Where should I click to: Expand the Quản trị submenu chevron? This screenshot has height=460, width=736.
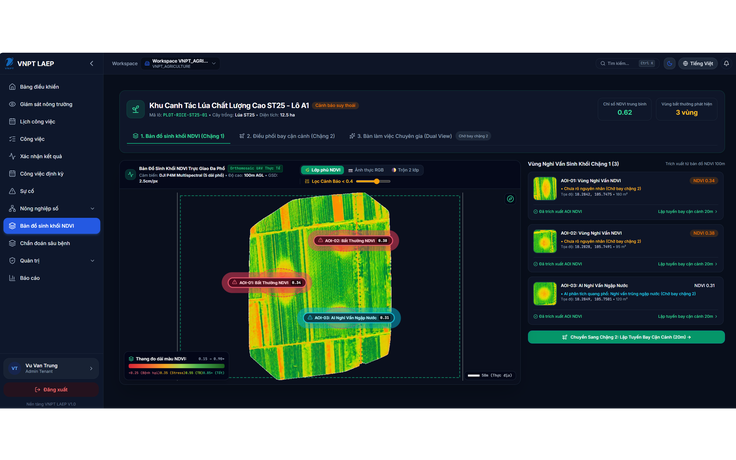pyautogui.click(x=92, y=261)
